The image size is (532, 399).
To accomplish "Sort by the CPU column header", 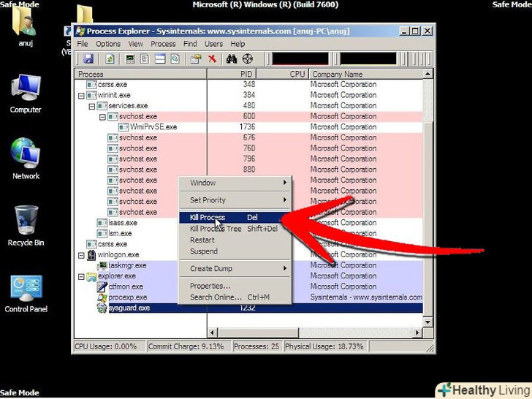I will coord(282,75).
